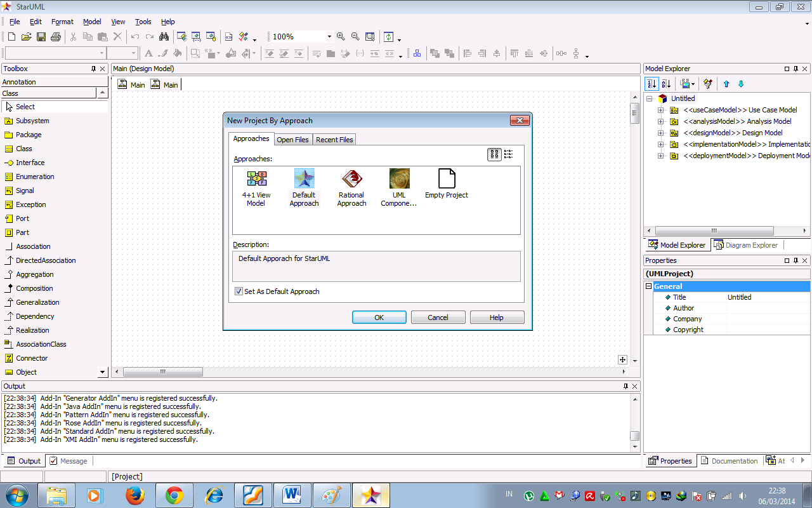Viewport: 812px width, 508px height.
Task: Click the diagram horizontal scrollbar thumb
Action: click(163, 371)
